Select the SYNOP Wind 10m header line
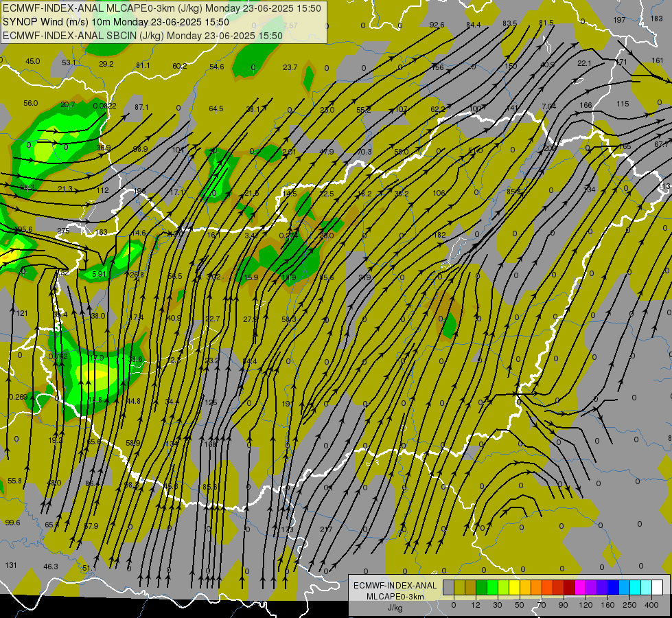This screenshot has width=672, height=618. (x=116, y=22)
